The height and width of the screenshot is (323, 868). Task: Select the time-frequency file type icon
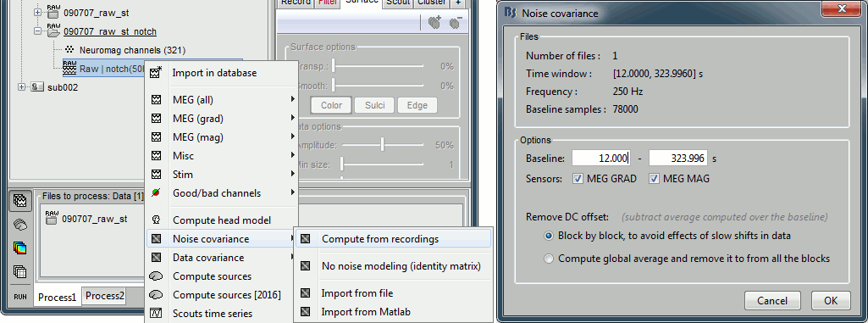point(20,248)
